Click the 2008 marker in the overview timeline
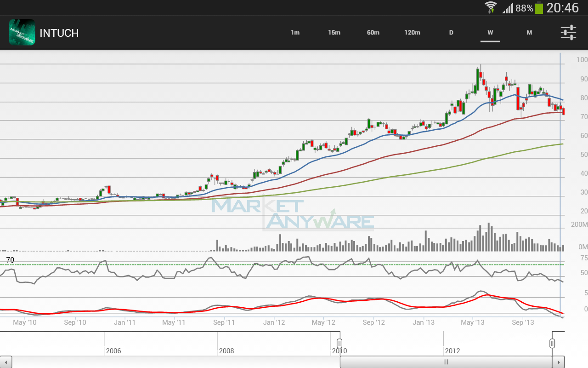This screenshot has width=588, height=368. (226, 351)
